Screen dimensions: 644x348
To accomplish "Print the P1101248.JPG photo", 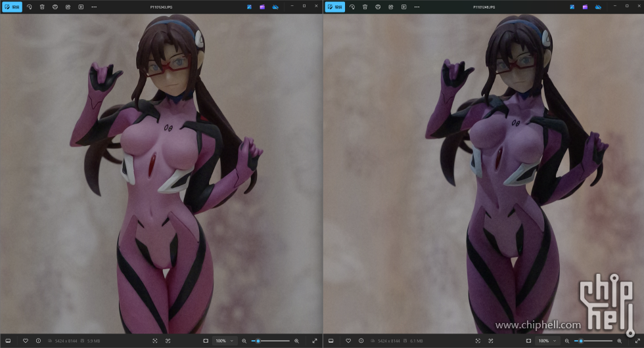I will 378,7.
